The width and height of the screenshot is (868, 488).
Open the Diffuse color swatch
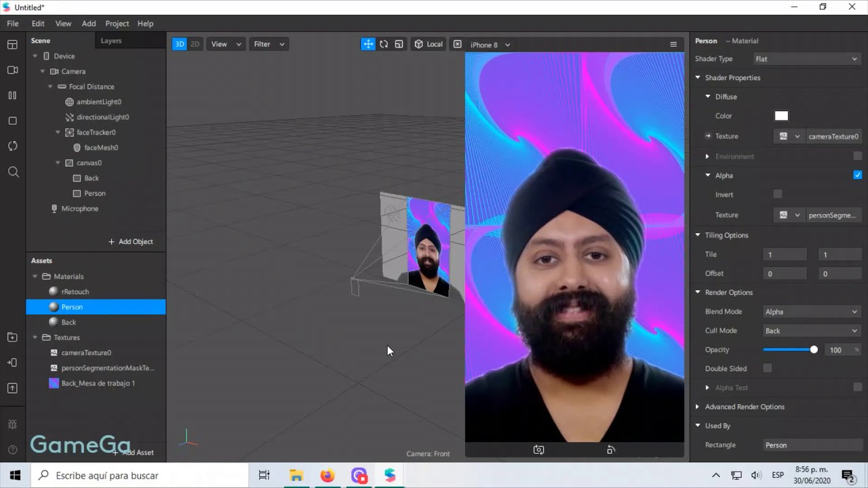[x=781, y=116]
